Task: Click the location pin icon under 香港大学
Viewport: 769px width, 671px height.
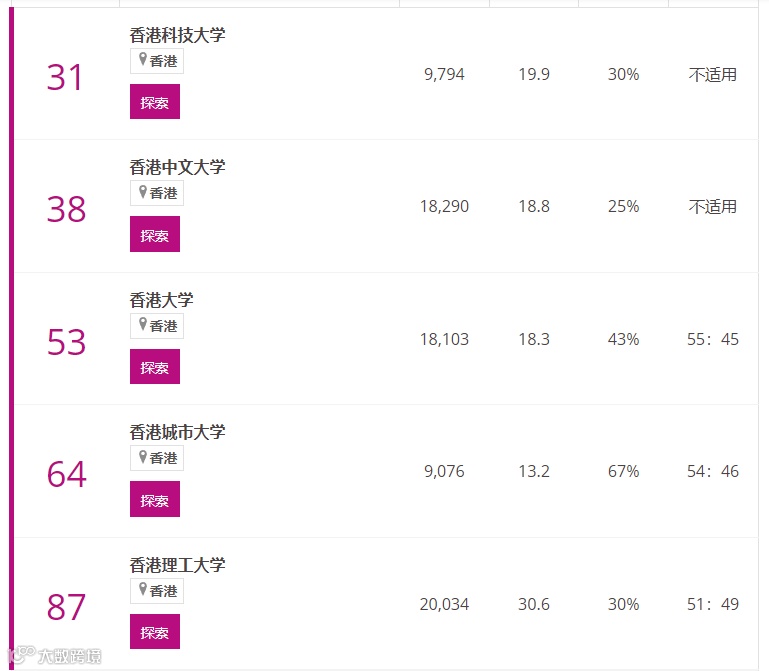Action: click(143, 324)
